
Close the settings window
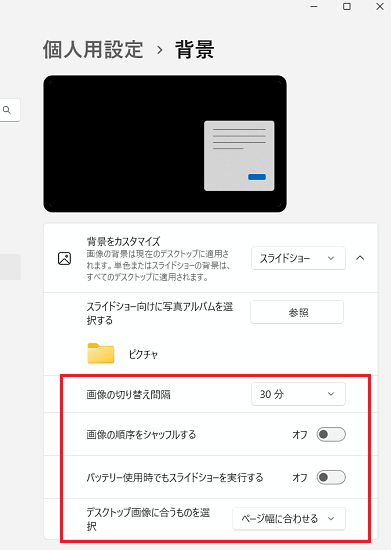(x=380, y=6)
